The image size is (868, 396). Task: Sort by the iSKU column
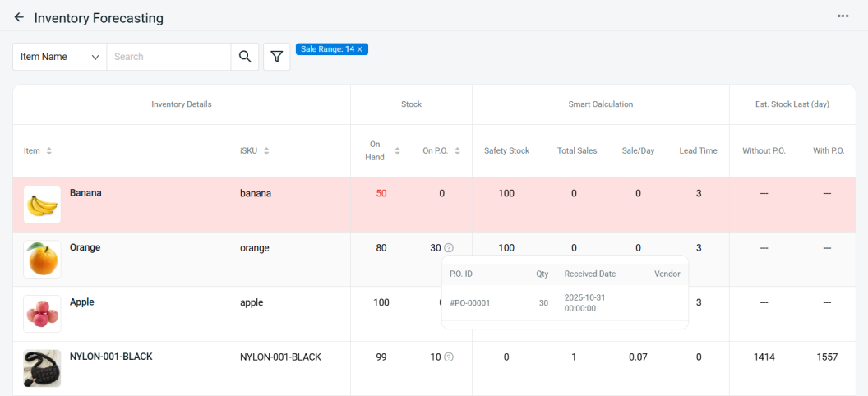266,151
